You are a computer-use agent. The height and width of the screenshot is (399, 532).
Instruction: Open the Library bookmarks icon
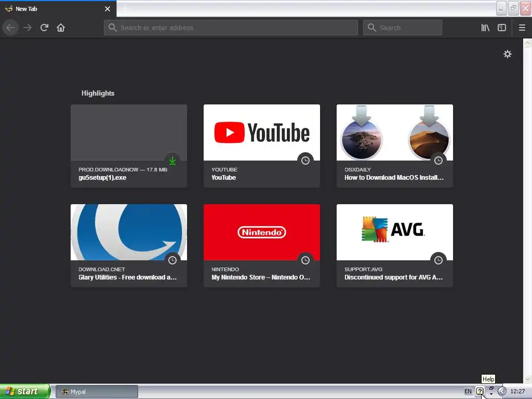click(485, 28)
